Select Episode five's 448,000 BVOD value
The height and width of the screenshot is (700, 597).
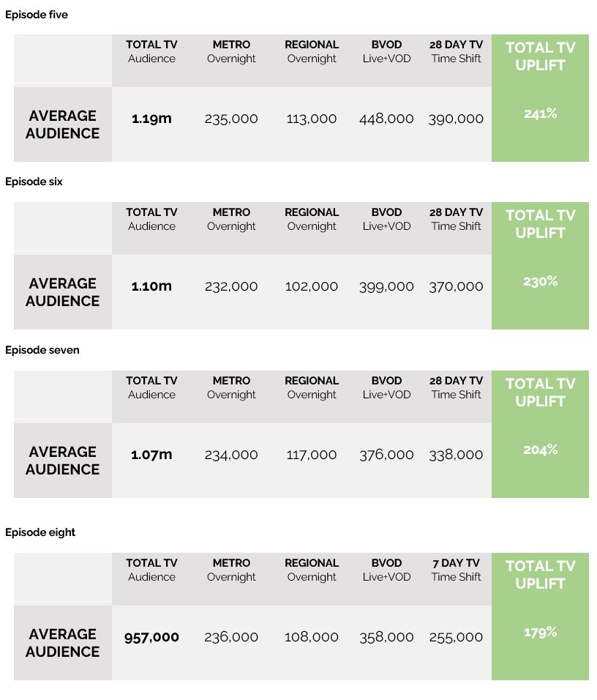click(386, 119)
